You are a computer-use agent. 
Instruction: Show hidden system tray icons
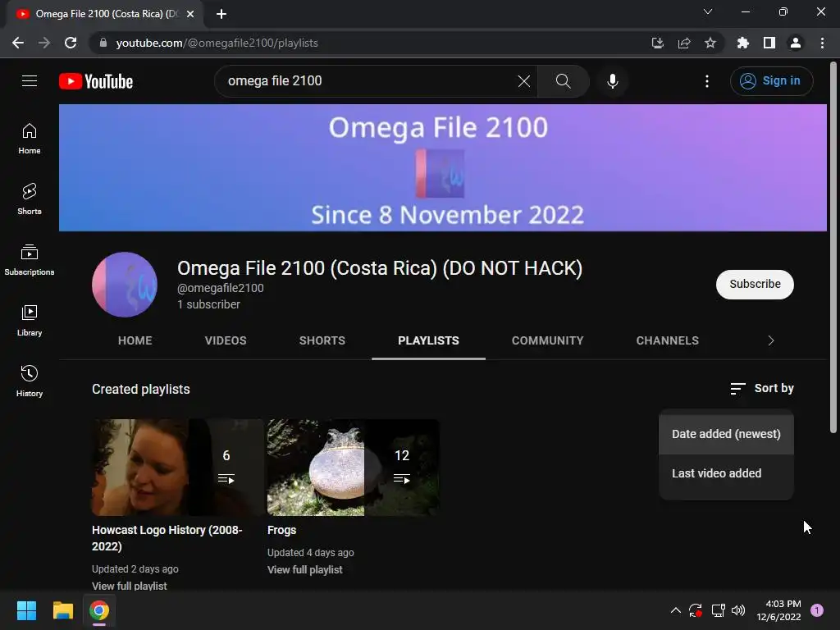coord(676,610)
